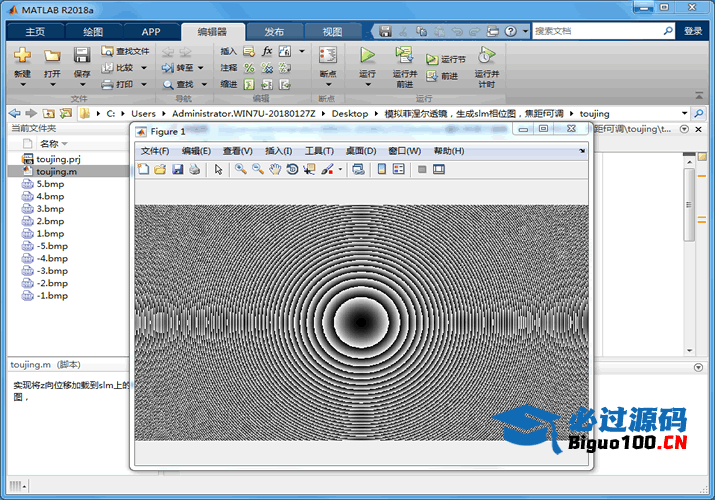Expand the Breakpoints dropdown arrow
The height and width of the screenshot is (500, 715).
click(x=328, y=85)
